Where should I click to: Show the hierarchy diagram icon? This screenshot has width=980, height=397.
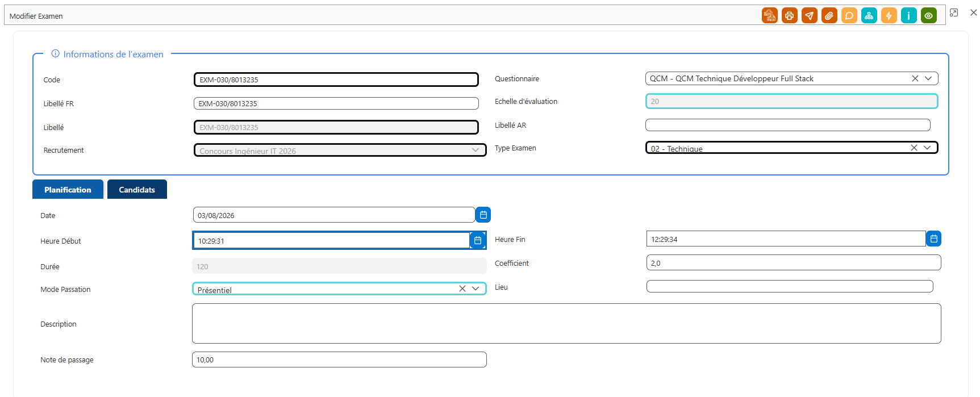tap(869, 16)
